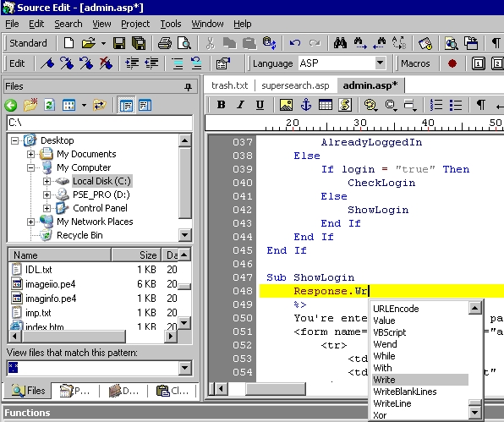This screenshot has height=422, width=504.
Task: Insert table using the table grid icon
Action: coord(326,105)
